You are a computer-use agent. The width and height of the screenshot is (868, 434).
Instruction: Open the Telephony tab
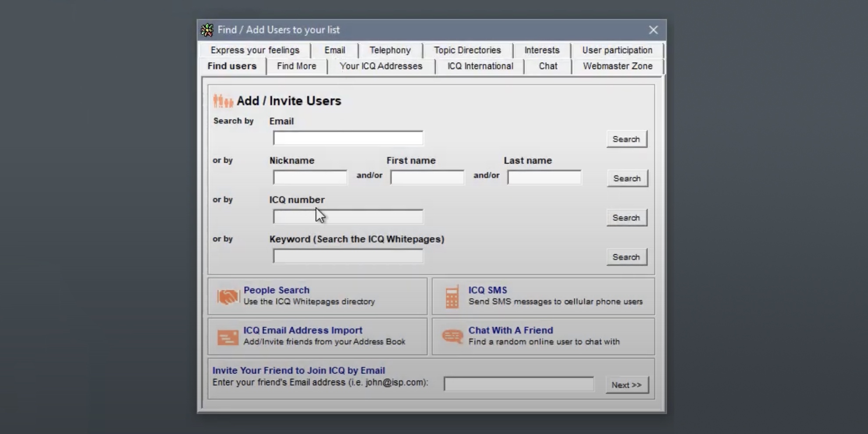coord(390,50)
